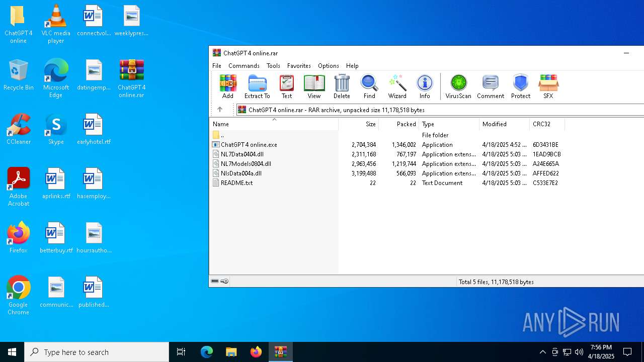Select Microsoft Edge desktop shortcut
Viewport: 644px width, 362px height.
click(56, 78)
